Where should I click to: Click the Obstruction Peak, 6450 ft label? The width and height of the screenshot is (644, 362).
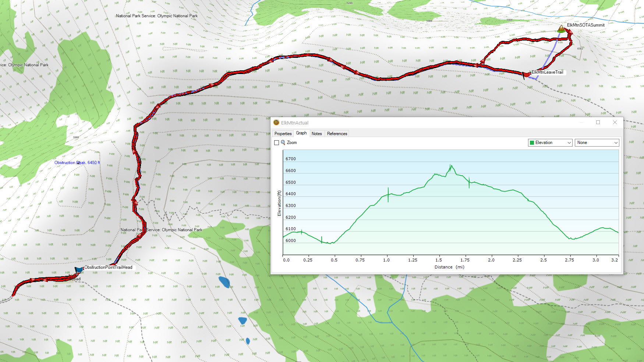point(77,163)
